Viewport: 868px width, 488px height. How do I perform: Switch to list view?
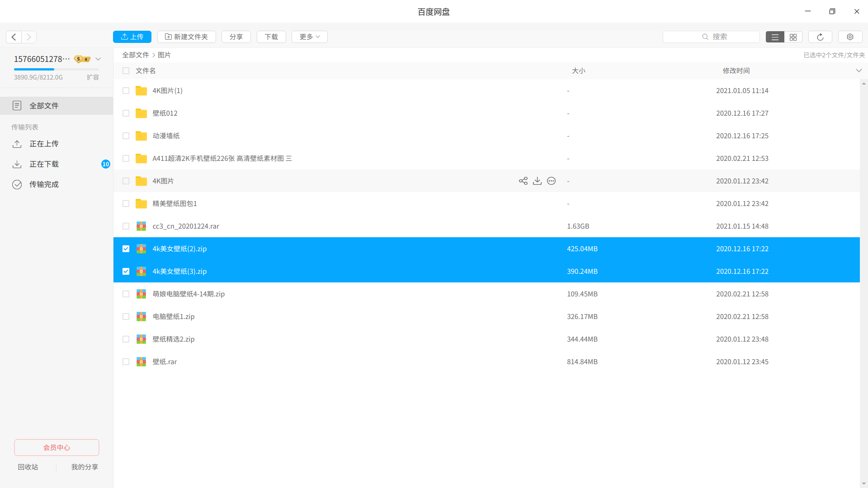pyautogui.click(x=775, y=37)
